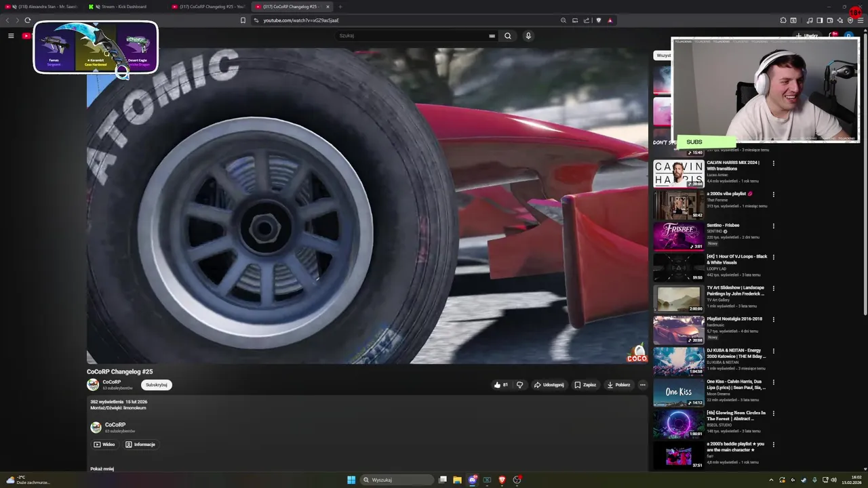Image resolution: width=868 pixels, height=488 pixels.
Task: Click the video title CoCoRP Changelog #25
Action: 119,371
